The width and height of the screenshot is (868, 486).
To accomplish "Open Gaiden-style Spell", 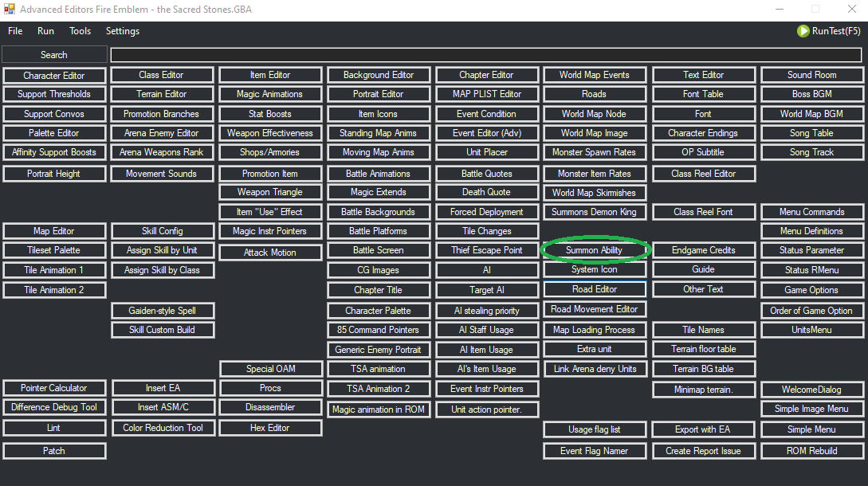I will pos(162,311).
